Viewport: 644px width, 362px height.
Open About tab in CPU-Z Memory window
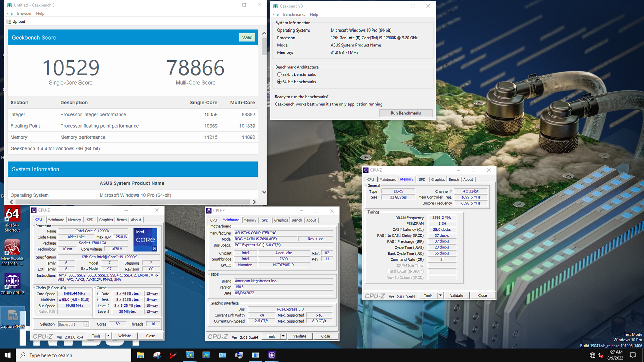[x=468, y=179]
